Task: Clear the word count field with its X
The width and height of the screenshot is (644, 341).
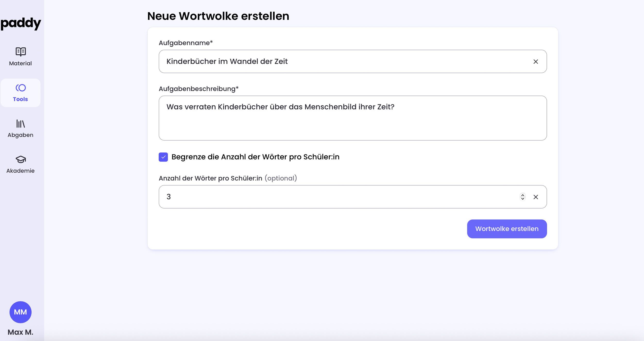Action: (x=536, y=197)
